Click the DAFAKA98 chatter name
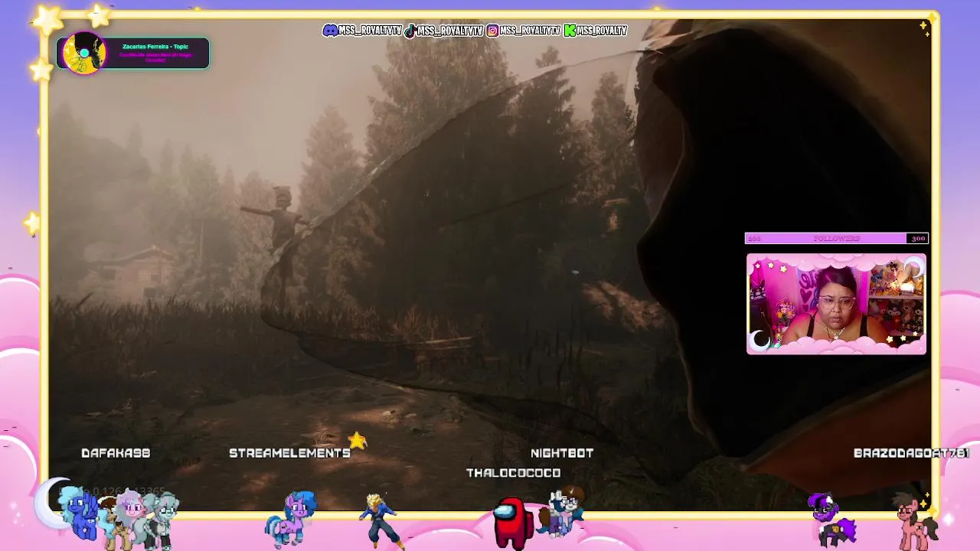This screenshot has height=551, width=980. coord(116,453)
